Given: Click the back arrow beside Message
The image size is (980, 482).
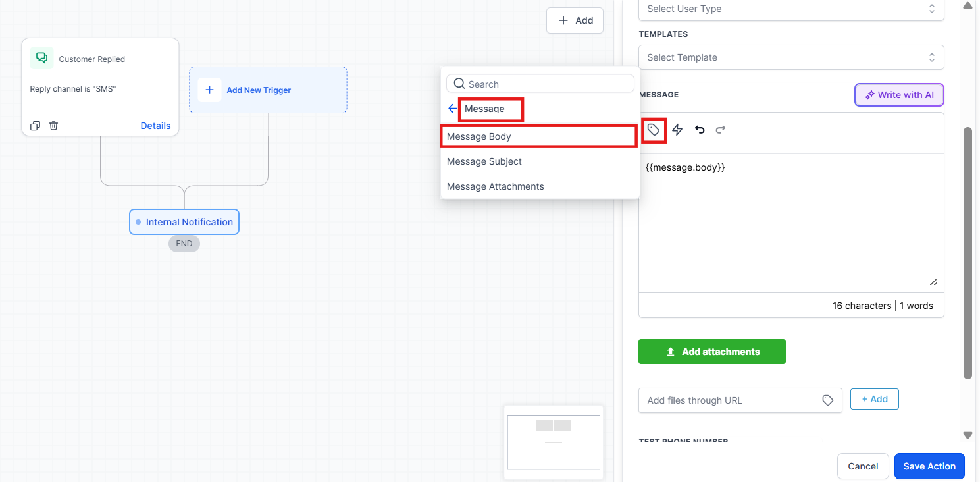Looking at the screenshot, I should point(452,109).
